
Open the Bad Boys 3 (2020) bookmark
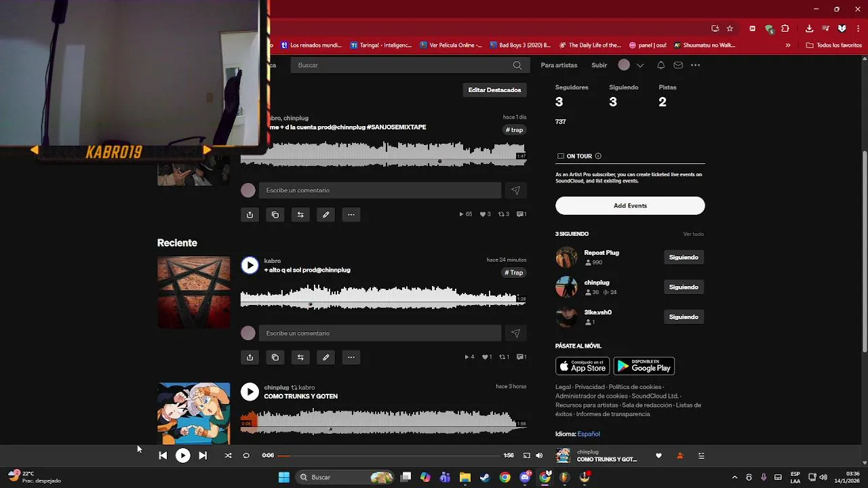click(x=520, y=45)
